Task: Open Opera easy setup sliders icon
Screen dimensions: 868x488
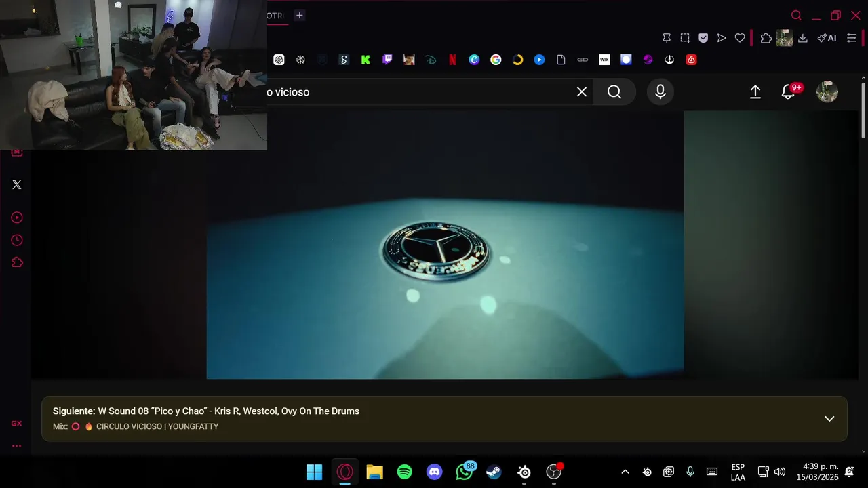Action: click(852, 38)
